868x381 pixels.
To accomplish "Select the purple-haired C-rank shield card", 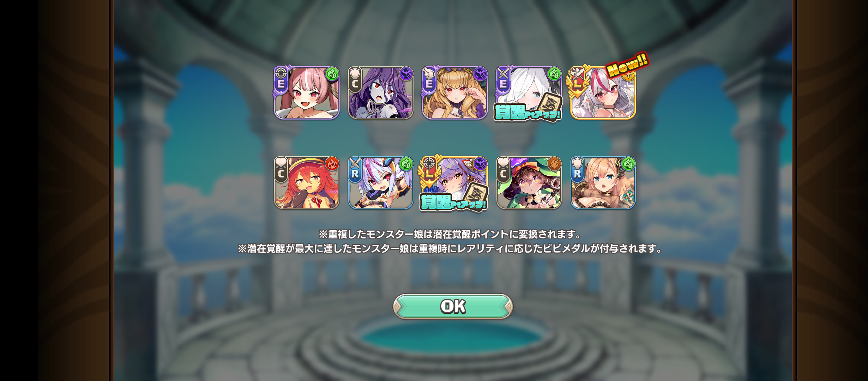I will (380, 92).
